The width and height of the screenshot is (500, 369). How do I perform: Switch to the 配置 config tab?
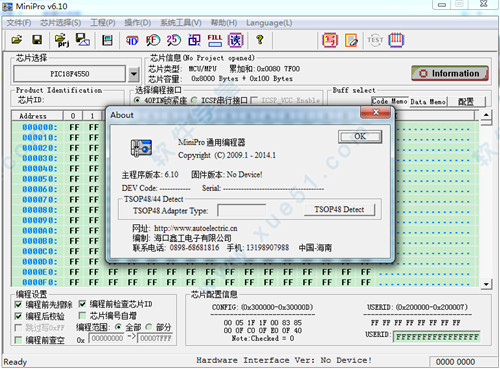(x=466, y=102)
